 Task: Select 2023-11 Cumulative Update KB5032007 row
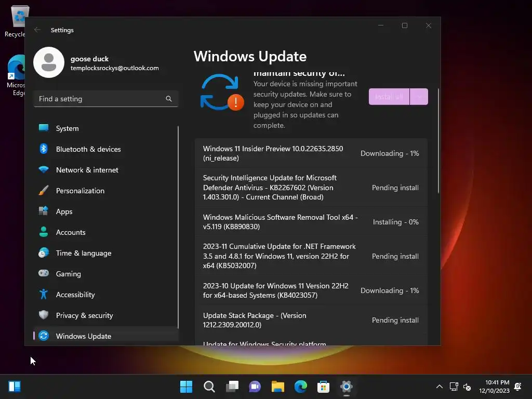pos(311,256)
